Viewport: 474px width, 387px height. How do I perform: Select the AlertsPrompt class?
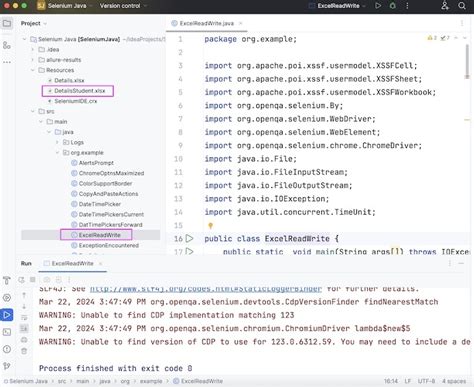tap(96, 163)
